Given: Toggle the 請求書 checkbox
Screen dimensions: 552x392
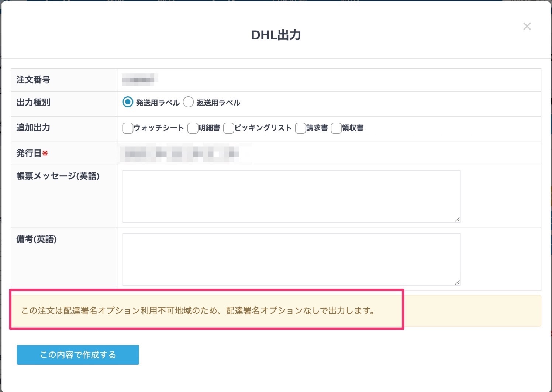Looking at the screenshot, I should [300, 128].
